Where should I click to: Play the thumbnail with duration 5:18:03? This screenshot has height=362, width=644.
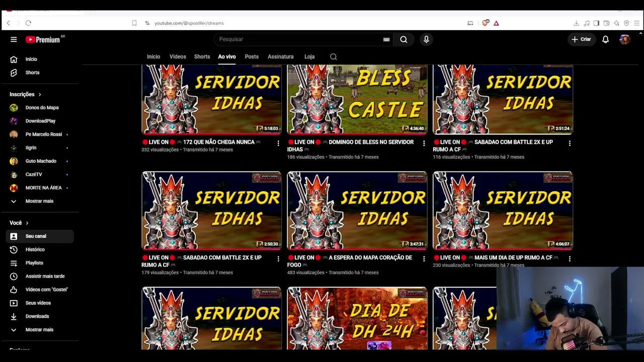point(211,100)
